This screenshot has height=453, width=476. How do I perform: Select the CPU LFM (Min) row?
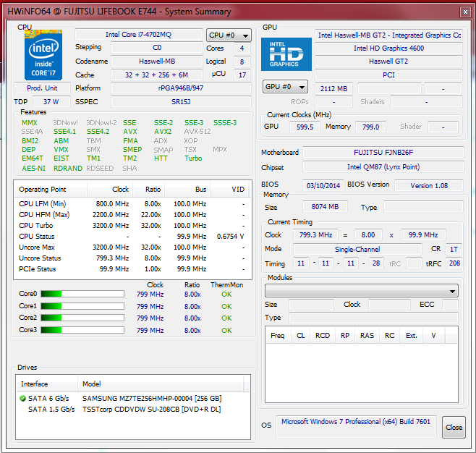[x=132, y=204]
